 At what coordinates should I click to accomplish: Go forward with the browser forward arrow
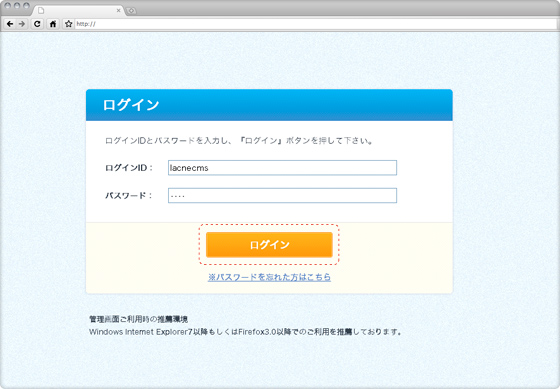tap(22, 24)
